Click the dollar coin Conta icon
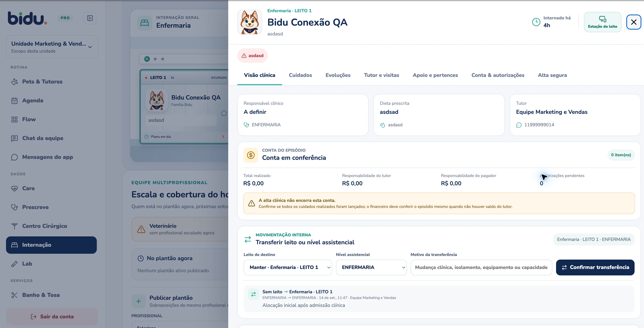This screenshot has height=328, width=644. [251, 155]
